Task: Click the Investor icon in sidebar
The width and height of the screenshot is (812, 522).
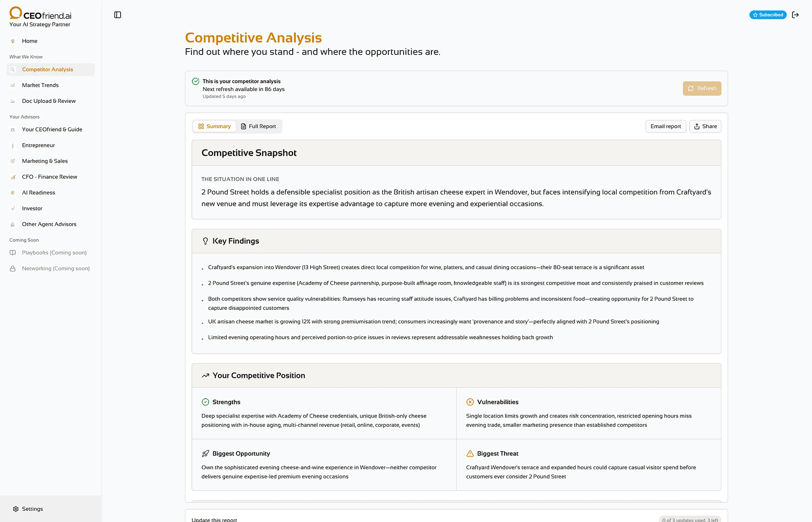Action: [x=13, y=209]
